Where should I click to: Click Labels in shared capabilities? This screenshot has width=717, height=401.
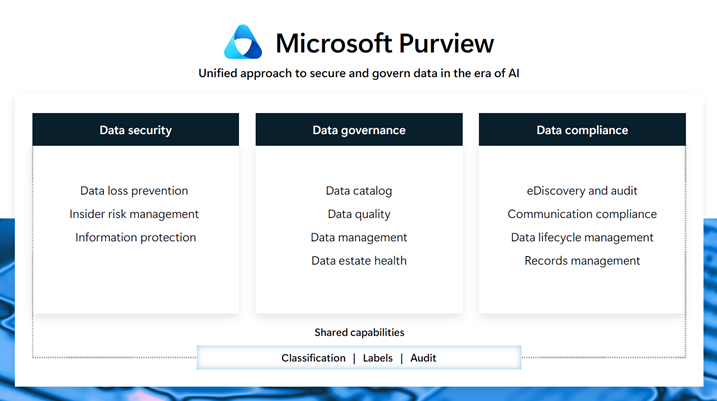click(x=378, y=358)
